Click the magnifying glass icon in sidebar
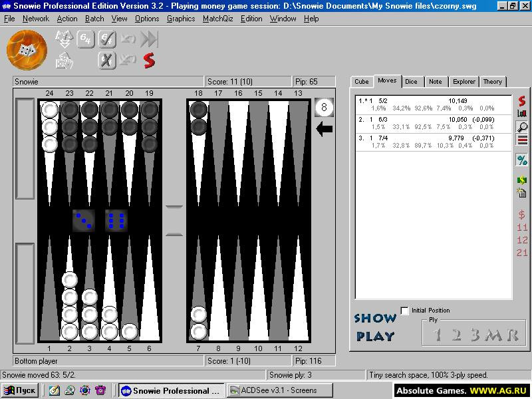The width and height of the screenshot is (532, 399). pyautogui.click(x=522, y=127)
